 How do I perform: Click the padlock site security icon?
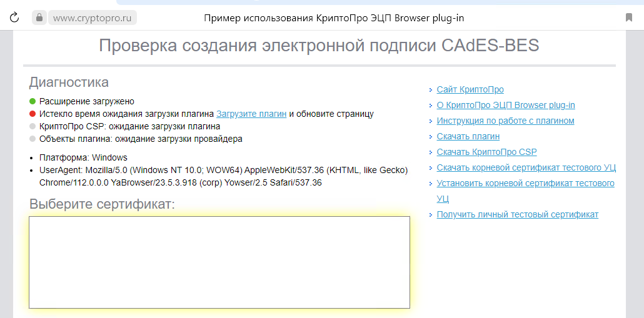39,17
